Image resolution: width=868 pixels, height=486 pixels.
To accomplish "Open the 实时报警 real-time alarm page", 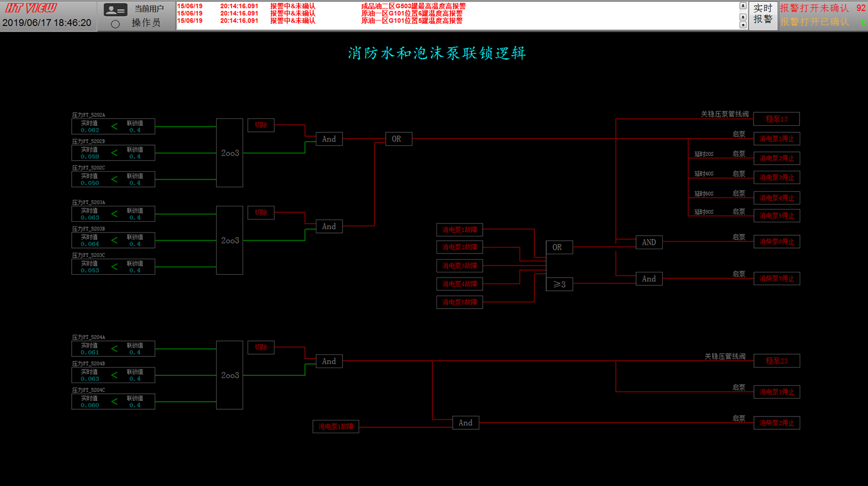I will click(x=762, y=14).
